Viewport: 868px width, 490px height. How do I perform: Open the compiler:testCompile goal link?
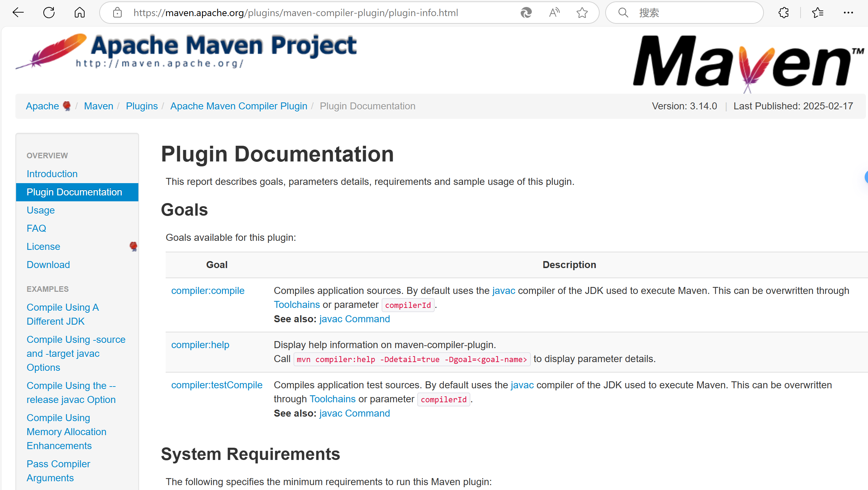pos(217,385)
